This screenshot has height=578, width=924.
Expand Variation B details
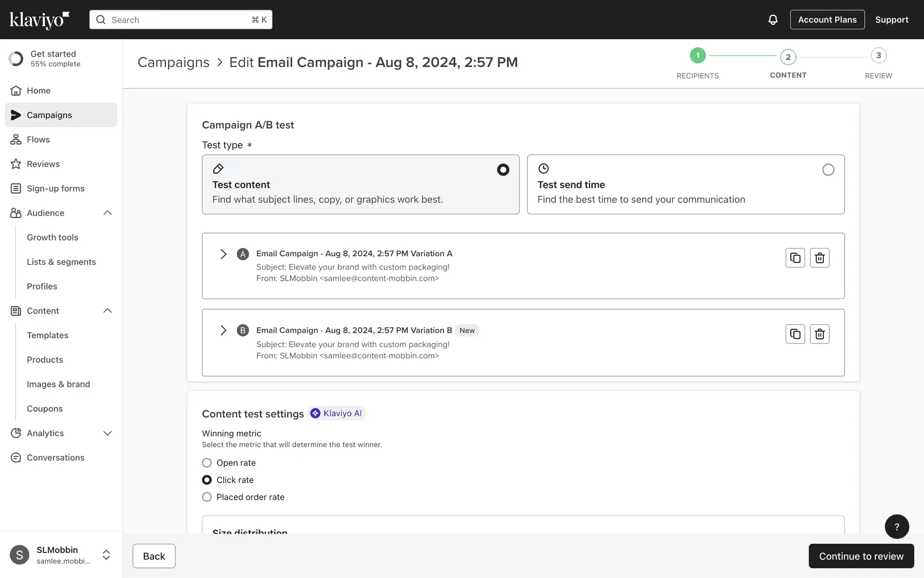click(223, 330)
